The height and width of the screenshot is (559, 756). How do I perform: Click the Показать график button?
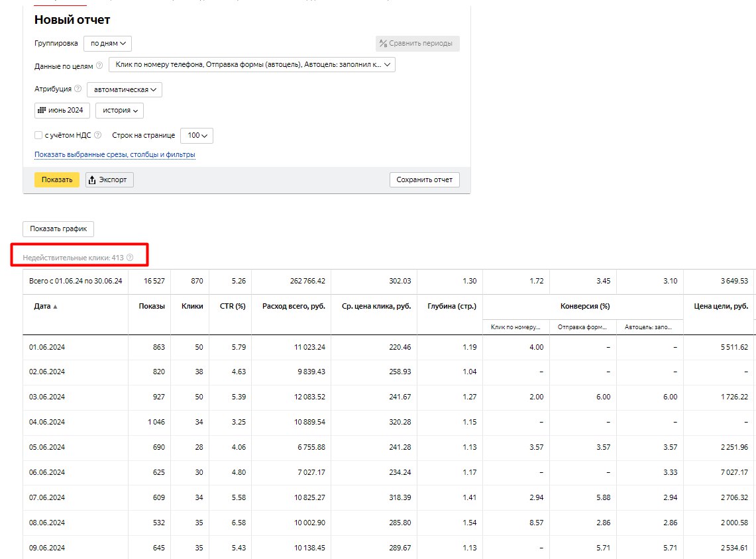coord(58,229)
